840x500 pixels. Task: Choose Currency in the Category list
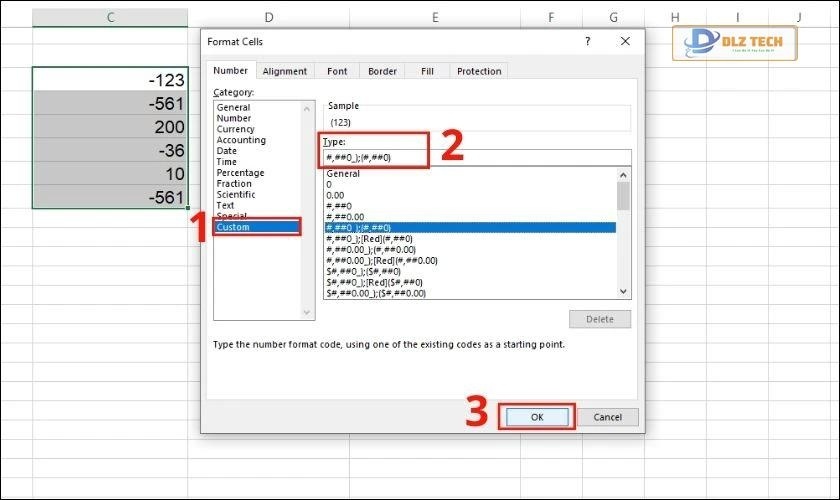236,129
